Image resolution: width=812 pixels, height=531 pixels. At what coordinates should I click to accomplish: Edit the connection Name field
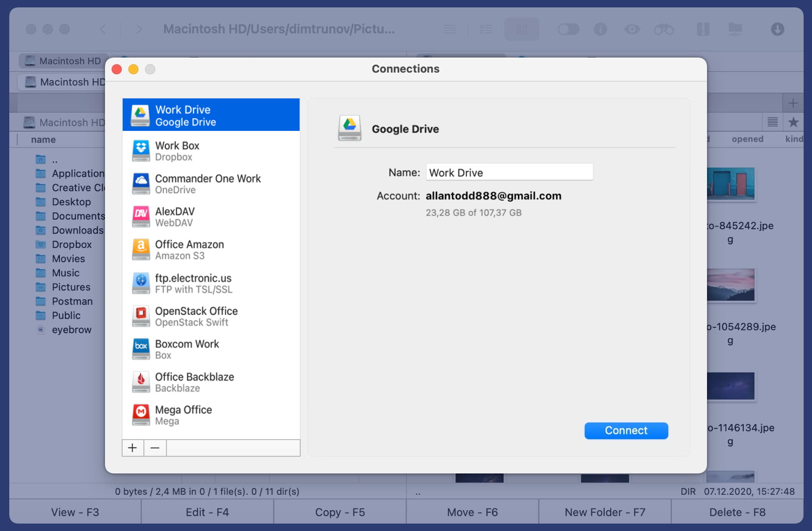pyautogui.click(x=509, y=172)
